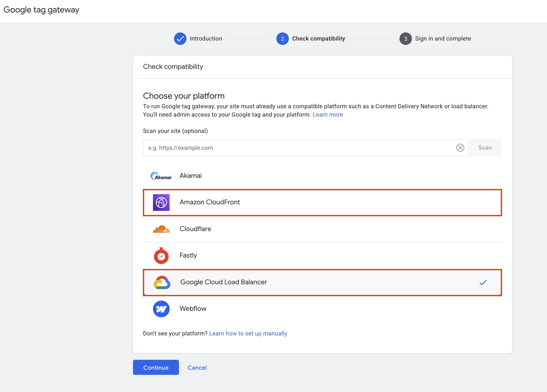Click the Choose your platform heading
The image size is (547, 392).
point(184,96)
